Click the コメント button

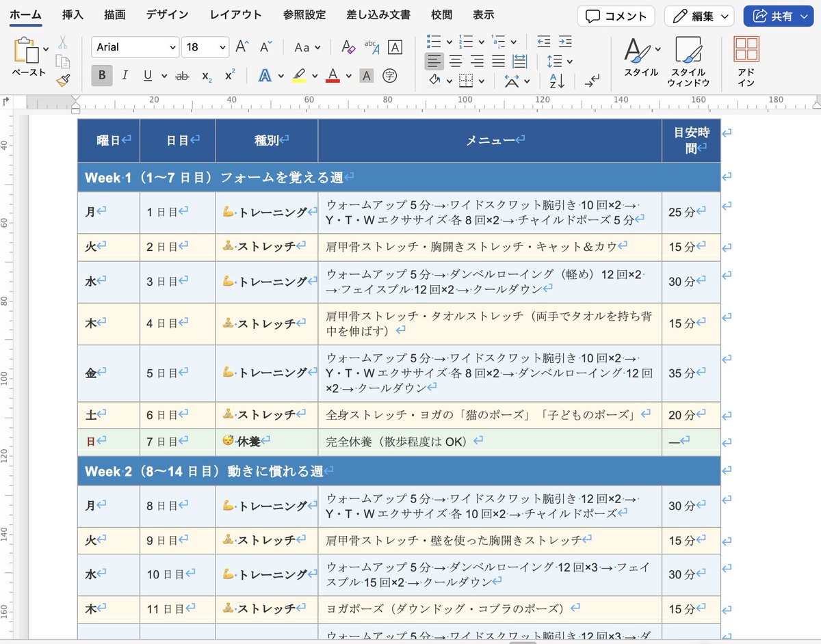click(x=616, y=16)
